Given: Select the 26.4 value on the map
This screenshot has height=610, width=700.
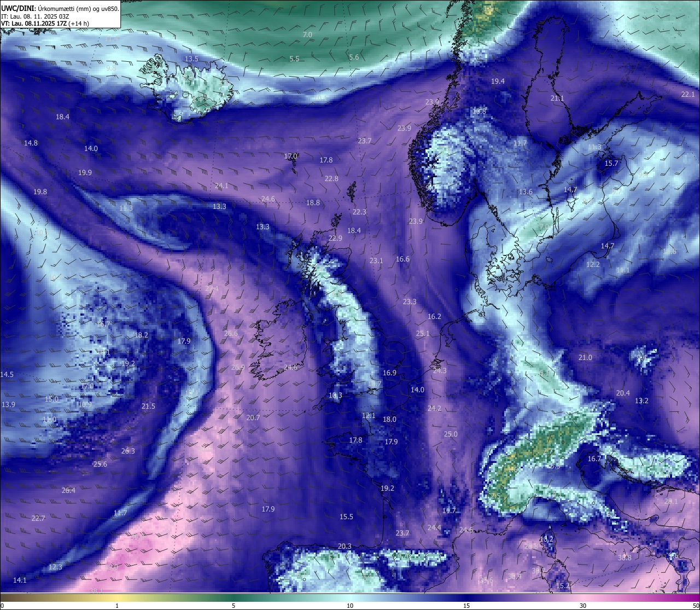Looking at the screenshot, I should point(68,490).
